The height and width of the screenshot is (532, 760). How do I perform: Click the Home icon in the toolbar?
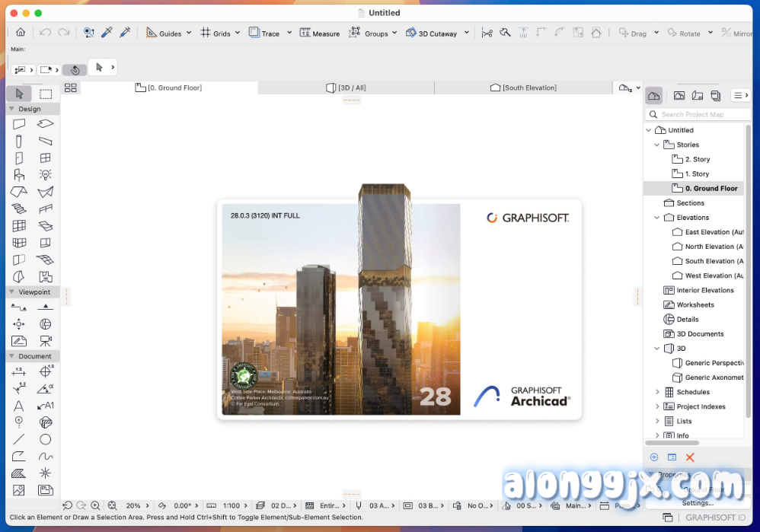click(21, 33)
